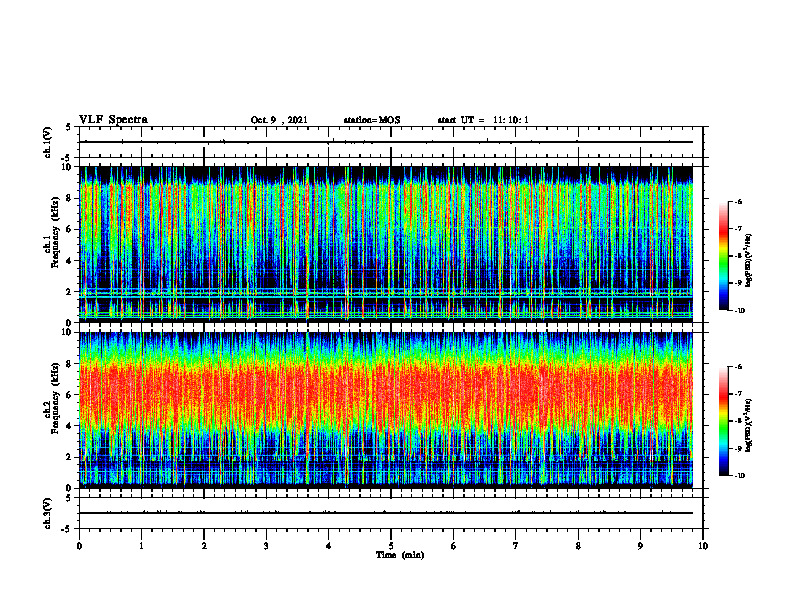Click the time axis tick label '7'

click(x=516, y=546)
